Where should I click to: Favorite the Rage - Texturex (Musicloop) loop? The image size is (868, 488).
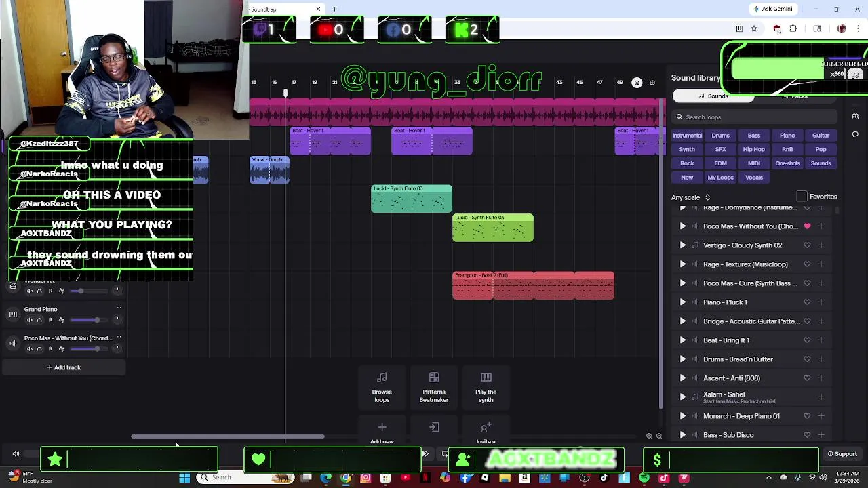click(x=807, y=264)
